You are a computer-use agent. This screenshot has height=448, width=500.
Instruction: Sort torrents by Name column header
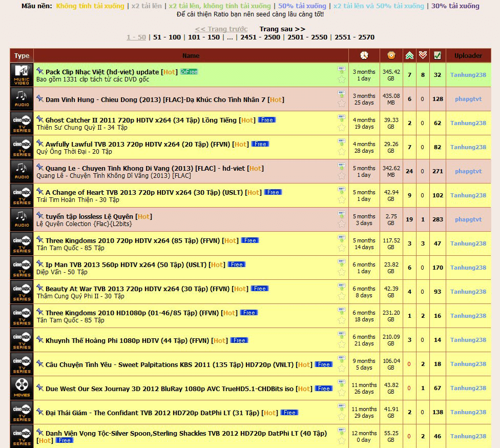point(191,55)
